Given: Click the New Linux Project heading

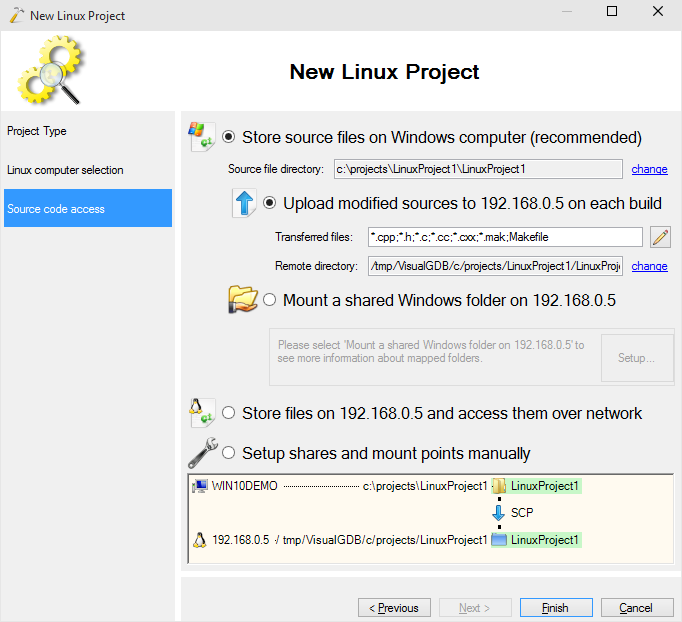Looking at the screenshot, I should click(384, 72).
